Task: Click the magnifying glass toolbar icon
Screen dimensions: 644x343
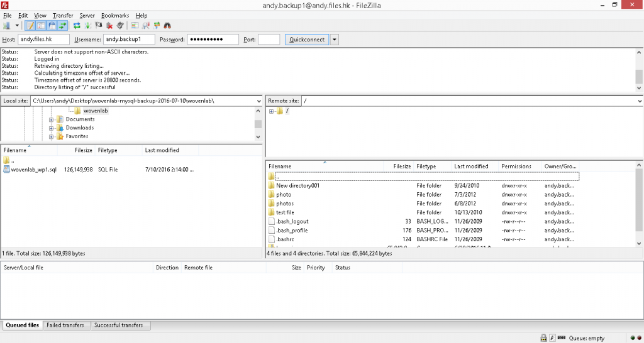Action: pos(145,25)
